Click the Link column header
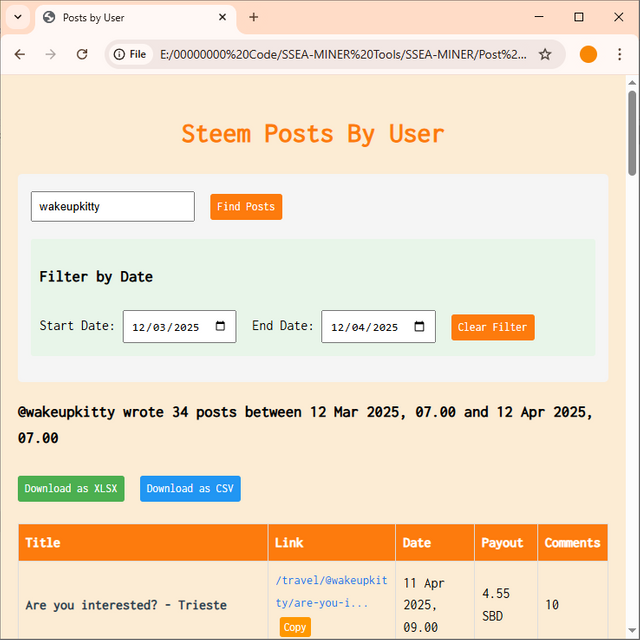640x640 pixels. (331, 542)
